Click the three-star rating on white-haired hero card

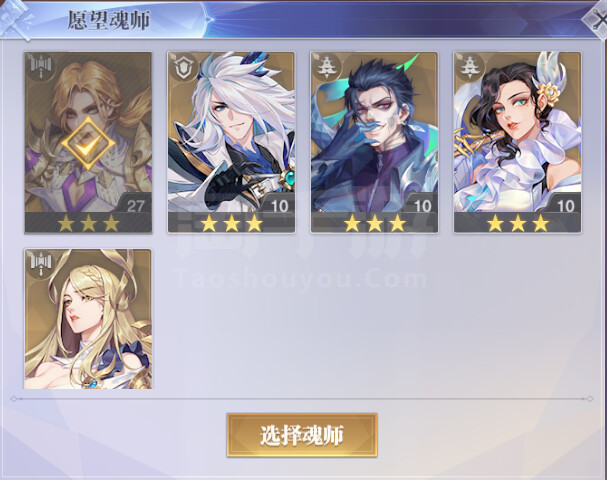231,223
